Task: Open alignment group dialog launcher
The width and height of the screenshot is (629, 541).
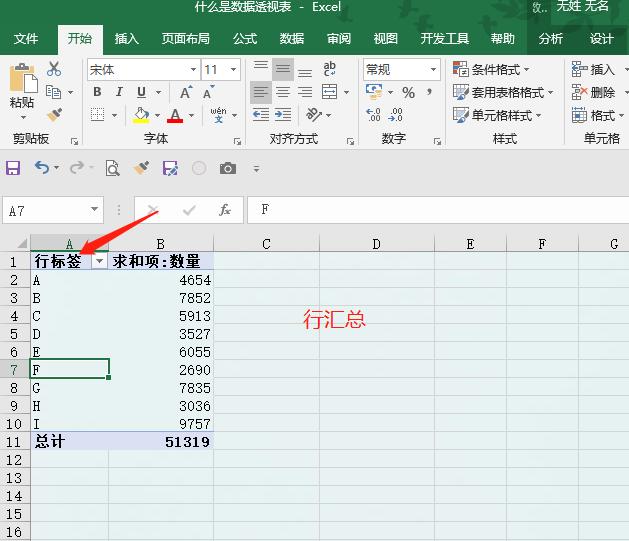Action: point(350,141)
